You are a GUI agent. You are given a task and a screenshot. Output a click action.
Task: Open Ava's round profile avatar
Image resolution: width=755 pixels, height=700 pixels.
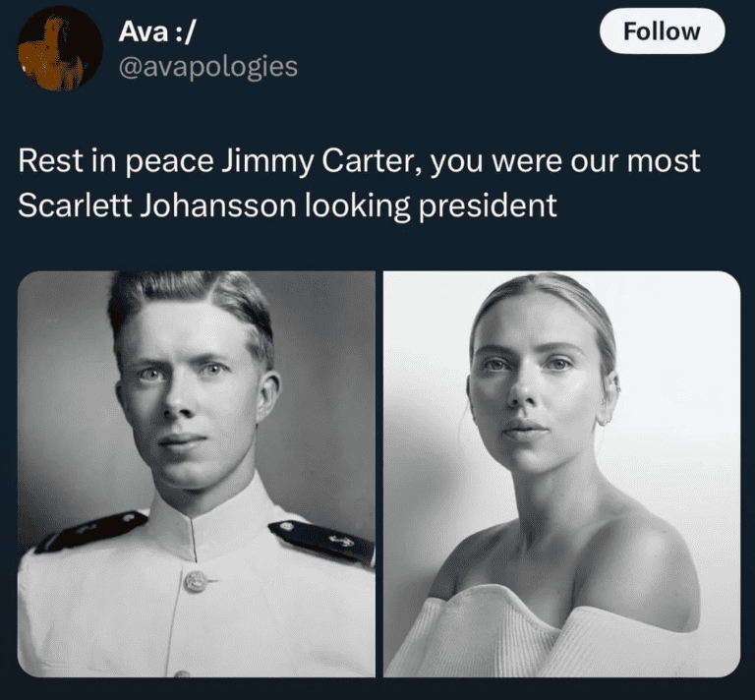point(60,48)
